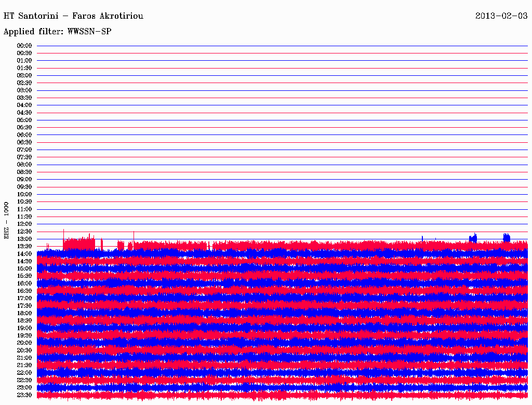Viewport: 532px width, 405px height.
Task: Select the 21:30 time row label
Action: click(24, 365)
